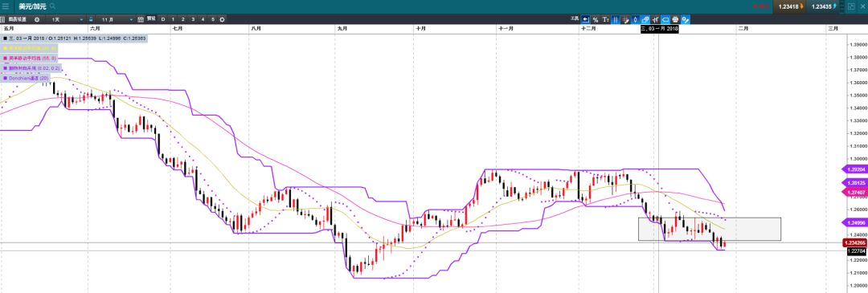Viewport: 868px width, 293px height.
Task: Click the 美元/加元 instrument title
Action: click(x=33, y=6)
